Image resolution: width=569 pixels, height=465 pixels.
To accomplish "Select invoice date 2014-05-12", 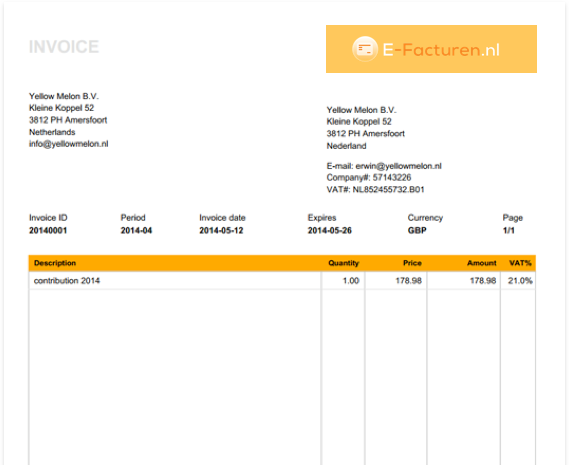I will (x=221, y=231).
